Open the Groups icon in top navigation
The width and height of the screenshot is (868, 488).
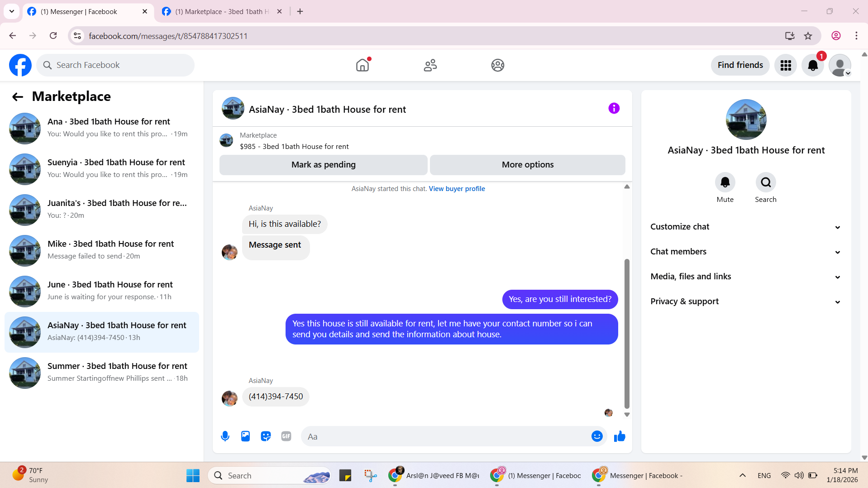click(497, 65)
